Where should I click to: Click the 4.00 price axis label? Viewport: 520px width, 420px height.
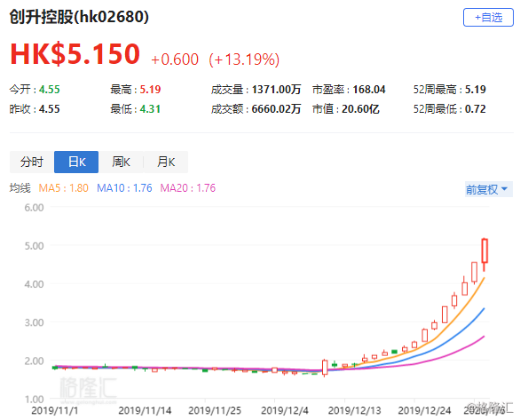(x=34, y=284)
